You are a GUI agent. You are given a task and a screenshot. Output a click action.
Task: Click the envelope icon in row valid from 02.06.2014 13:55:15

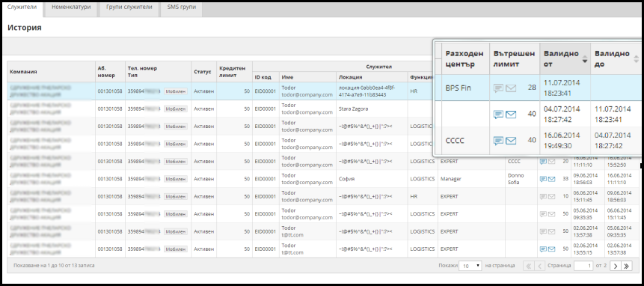click(551, 249)
